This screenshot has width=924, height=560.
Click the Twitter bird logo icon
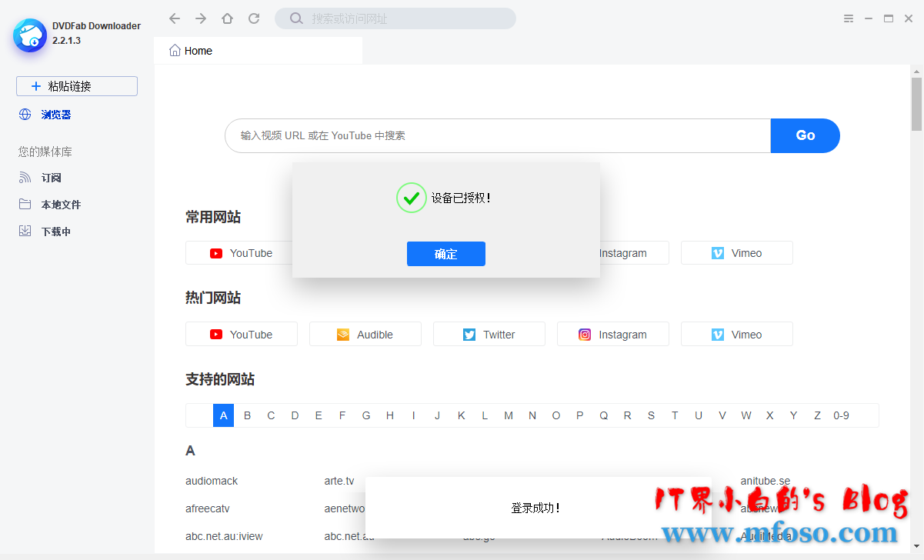tap(469, 335)
